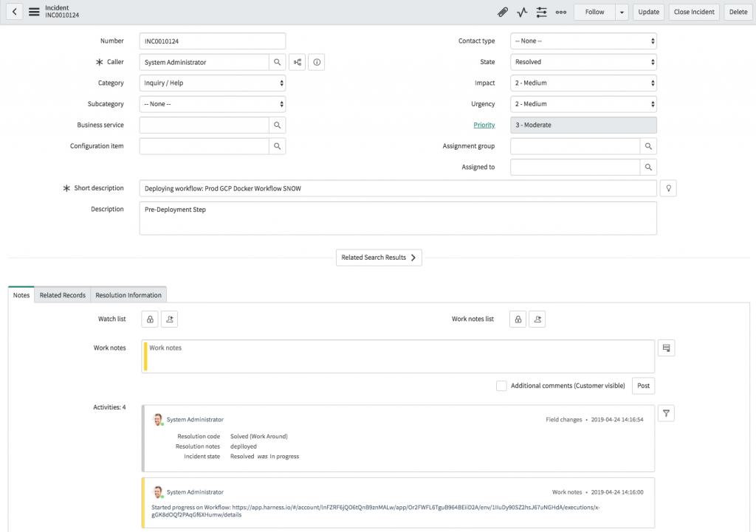Open the more options three-dots icon
This screenshot has height=532, width=756.
(561, 12)
